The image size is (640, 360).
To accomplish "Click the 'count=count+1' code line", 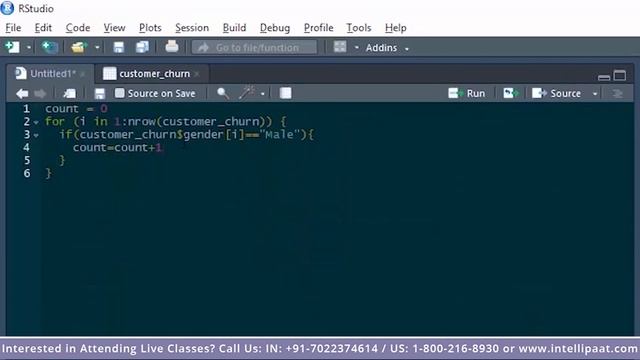I will coord(118,147).
